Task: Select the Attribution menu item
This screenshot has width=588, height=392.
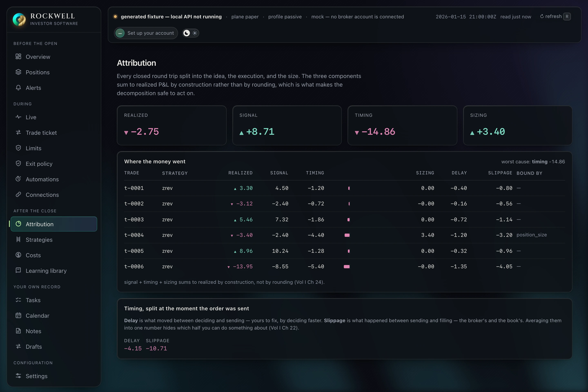Action: tap(54, 224)
